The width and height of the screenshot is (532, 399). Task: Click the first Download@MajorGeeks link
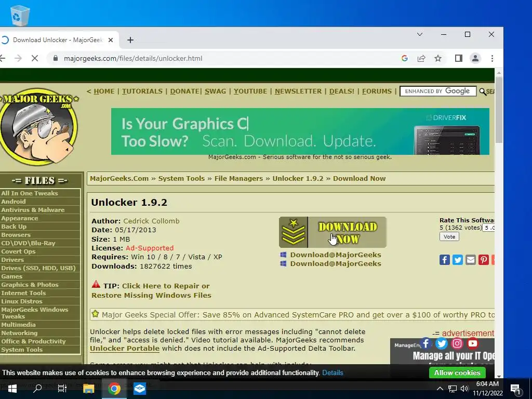tap(335, 255)
